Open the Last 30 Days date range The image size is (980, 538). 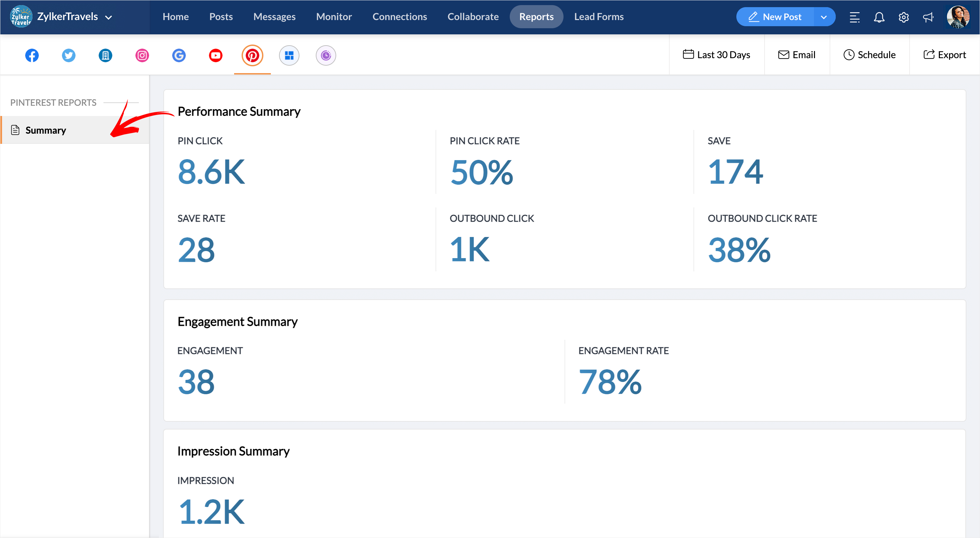(x=716, y=55)
